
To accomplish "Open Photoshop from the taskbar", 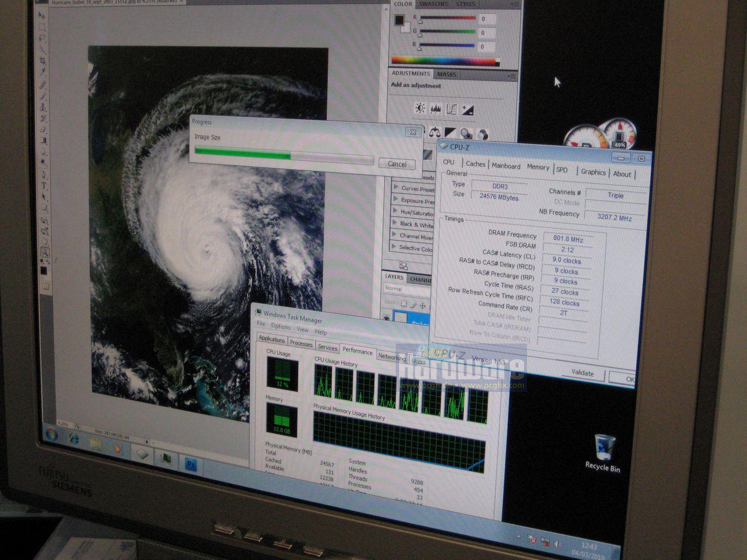I will [x=190, y=465].
